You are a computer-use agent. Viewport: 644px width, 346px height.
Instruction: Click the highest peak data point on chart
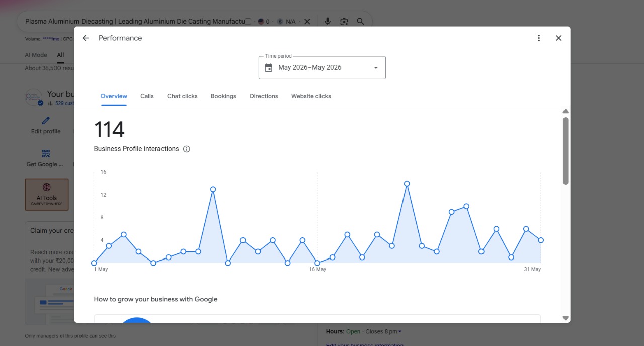click(407, 184)
